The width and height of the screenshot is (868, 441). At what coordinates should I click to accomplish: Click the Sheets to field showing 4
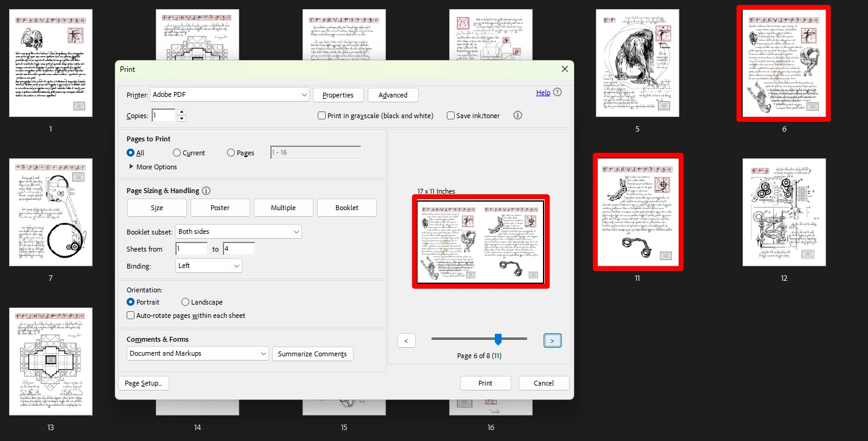pos(239,249)
